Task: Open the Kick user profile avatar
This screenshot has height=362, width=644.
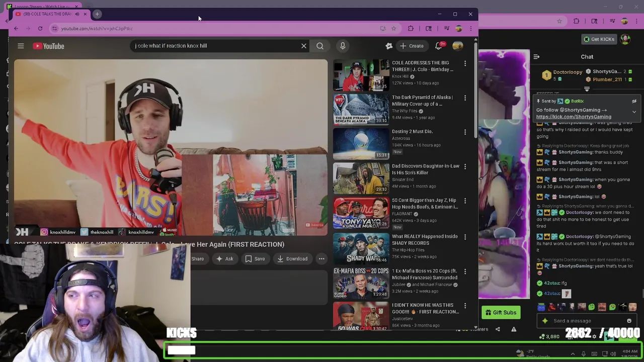Action: 625,39
